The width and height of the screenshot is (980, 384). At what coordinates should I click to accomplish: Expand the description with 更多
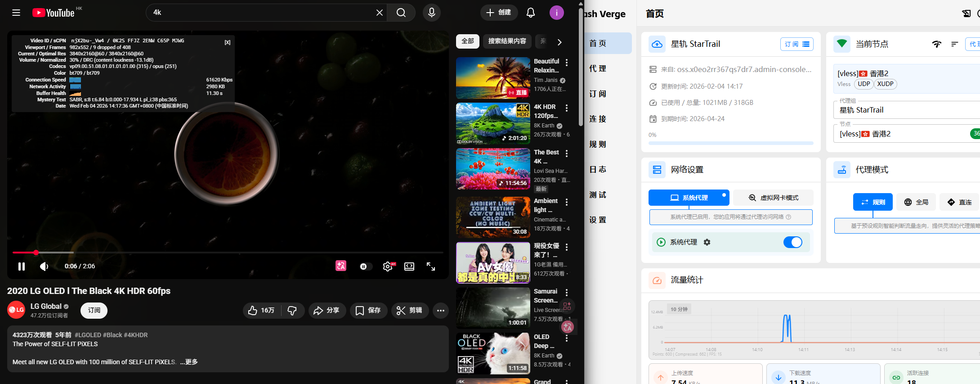click(x=189, y=362)
